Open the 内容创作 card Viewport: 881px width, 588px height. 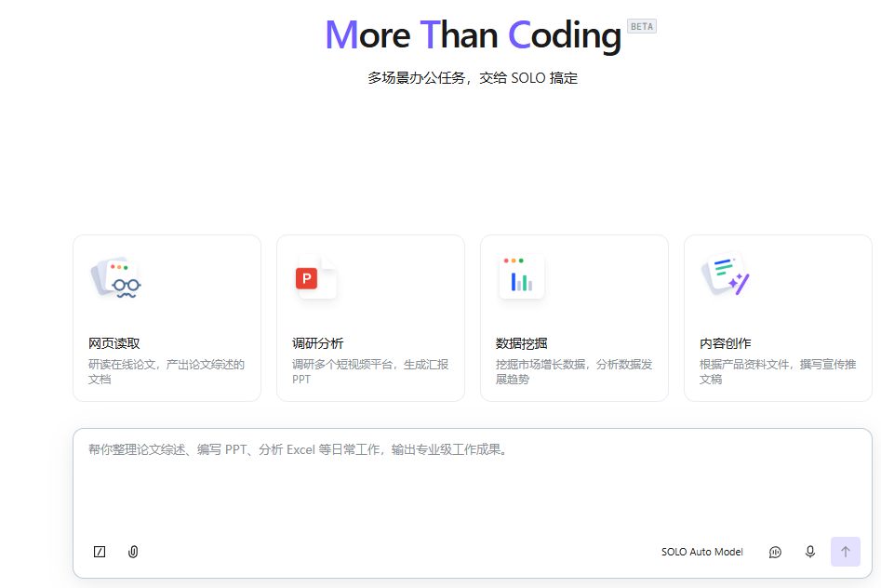tap(778, 318)
